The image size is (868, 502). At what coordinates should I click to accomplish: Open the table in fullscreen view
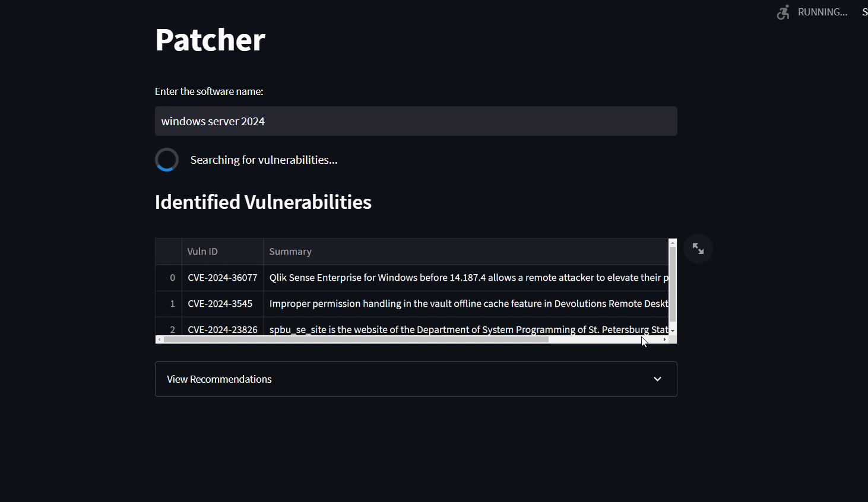[x=698, y=249]
